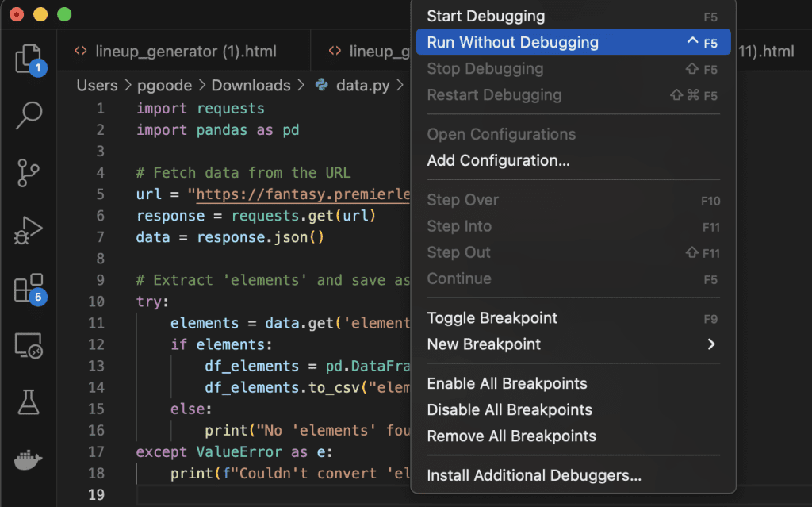
Task: Choose Install Additional Debuggers…
Action: (573, 475)
